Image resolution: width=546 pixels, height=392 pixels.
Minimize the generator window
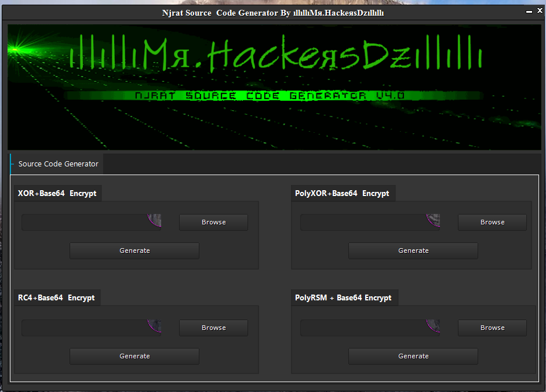click(x=529, y=12)
